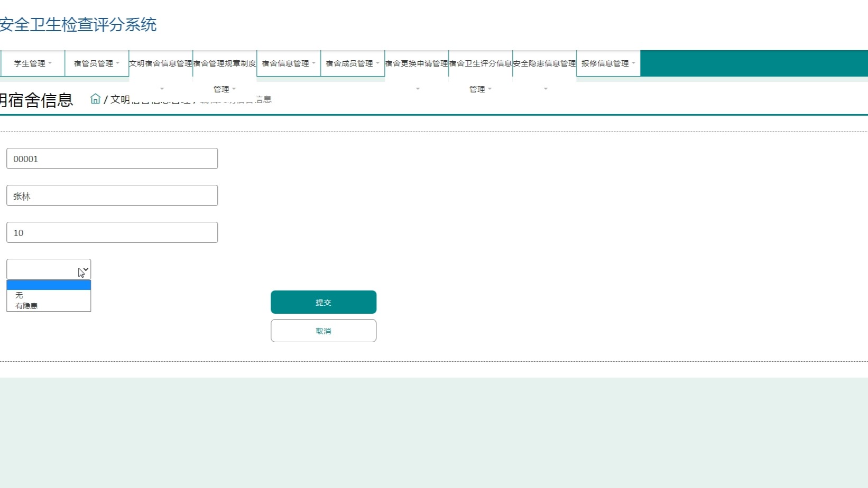Click the input field containing 10

tap(112, 232)
